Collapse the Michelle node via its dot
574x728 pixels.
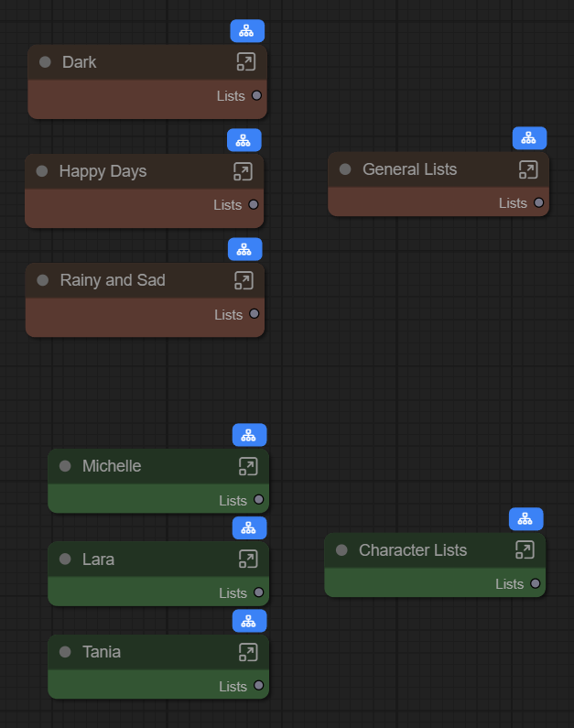[x=65, y=466]
